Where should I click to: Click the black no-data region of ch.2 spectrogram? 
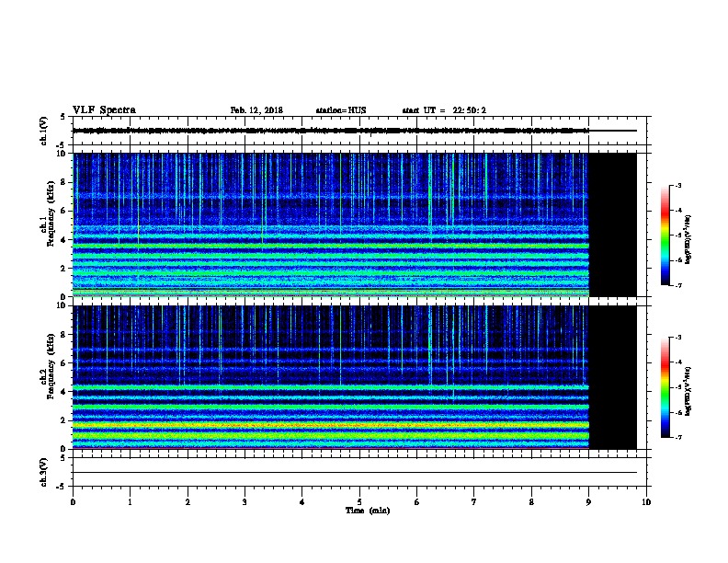613,377
